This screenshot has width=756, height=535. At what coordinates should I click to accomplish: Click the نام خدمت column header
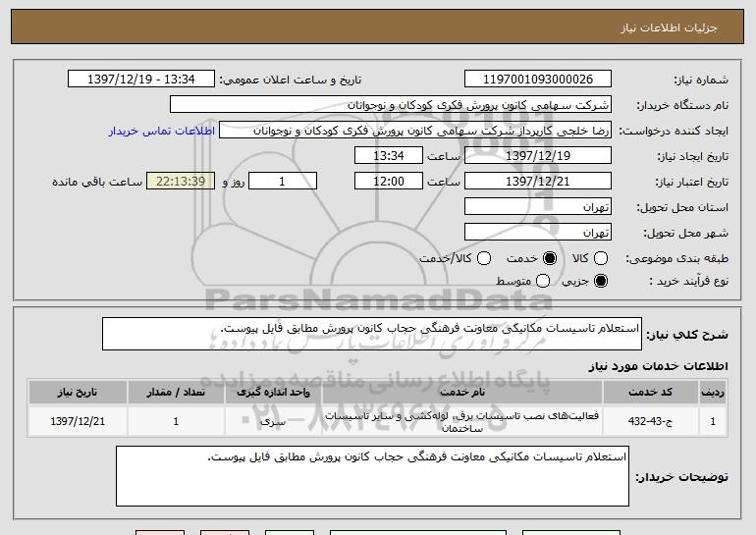click(x=461, y=393)
